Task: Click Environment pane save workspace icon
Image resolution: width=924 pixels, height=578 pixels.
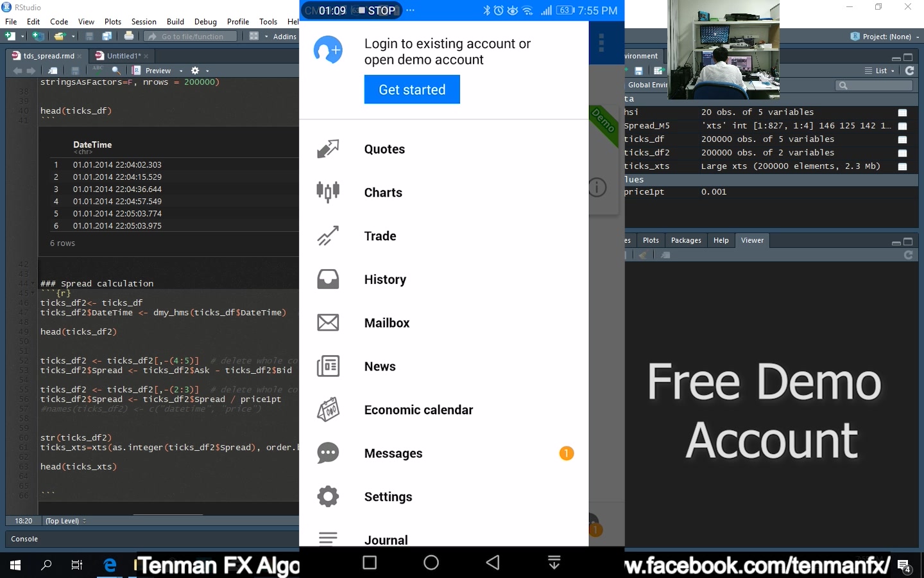Action: (x=638, y=71)
